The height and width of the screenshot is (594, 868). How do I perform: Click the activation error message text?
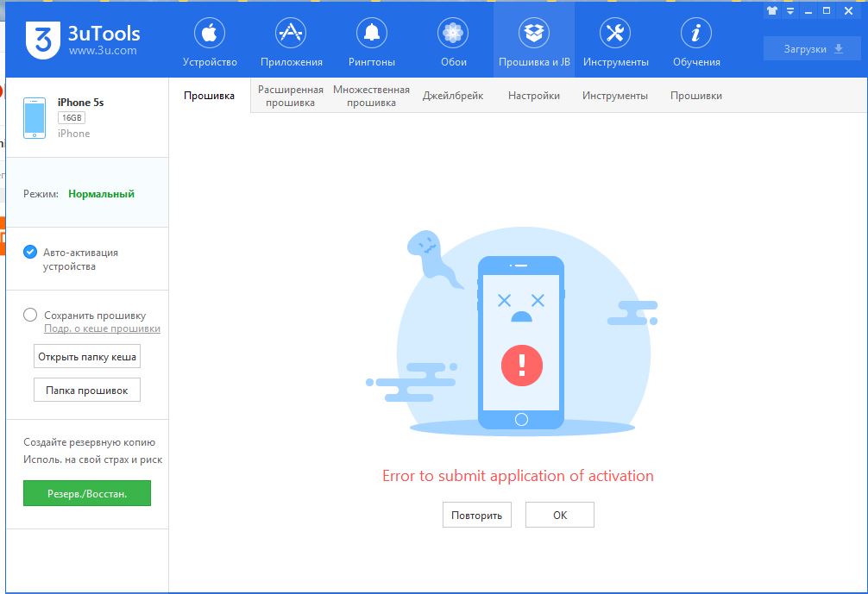point(519,476)
